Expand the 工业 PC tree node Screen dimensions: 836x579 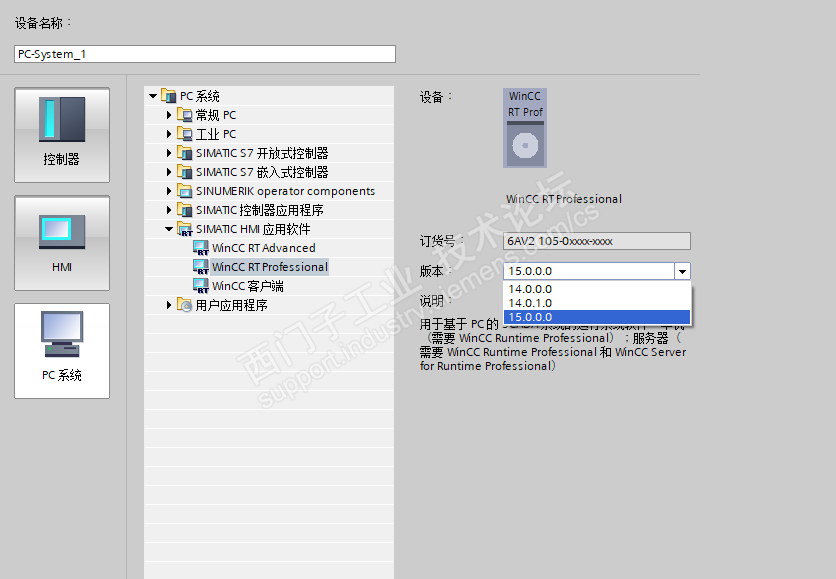(169, 134)
